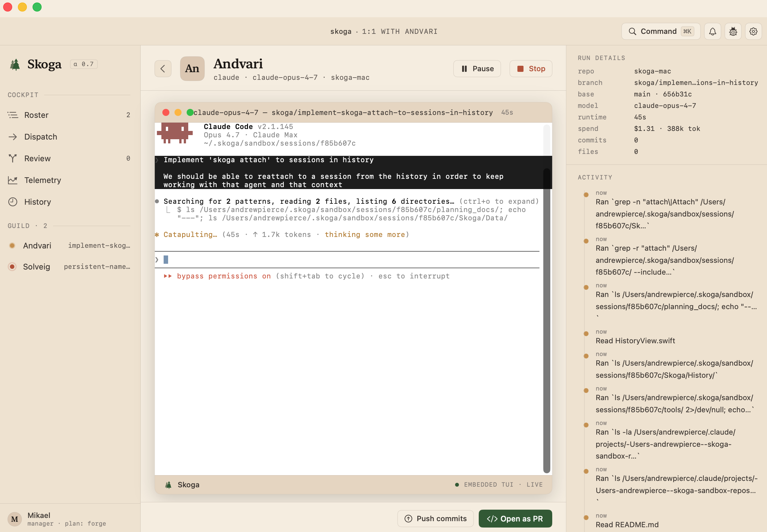Click the header title 'skoga · 1:1 WITH ANDVARI'

384,31
